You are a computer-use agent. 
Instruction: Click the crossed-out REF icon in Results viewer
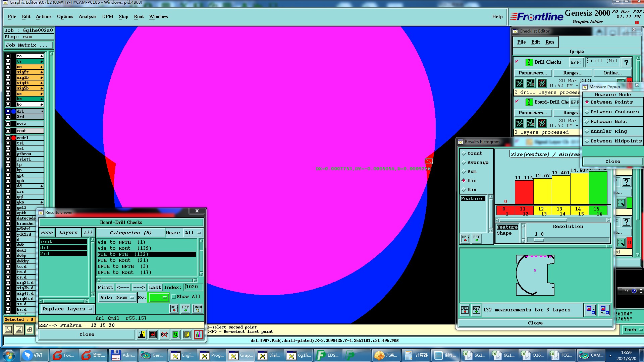coord(164,335)
